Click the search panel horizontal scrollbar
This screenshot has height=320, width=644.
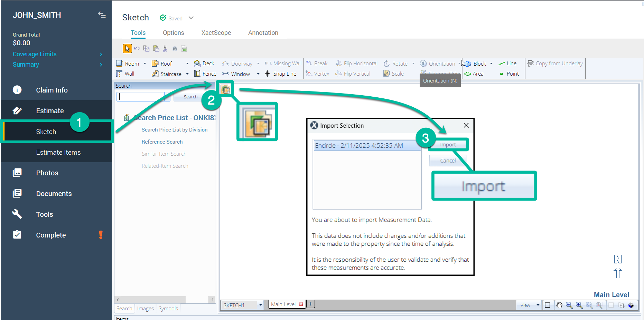click(166, 300)
